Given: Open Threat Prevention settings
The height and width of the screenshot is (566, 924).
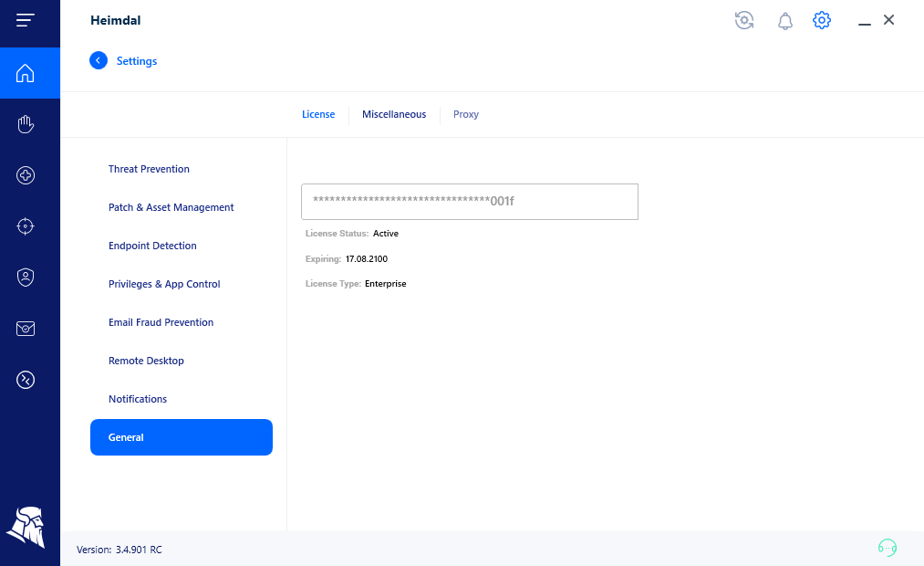Looking at the screenshot, I should coord(149,169).
